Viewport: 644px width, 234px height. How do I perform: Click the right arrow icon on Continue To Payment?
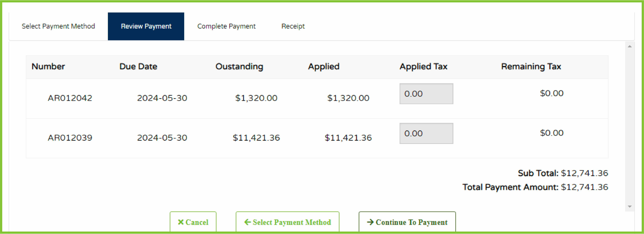370,222
